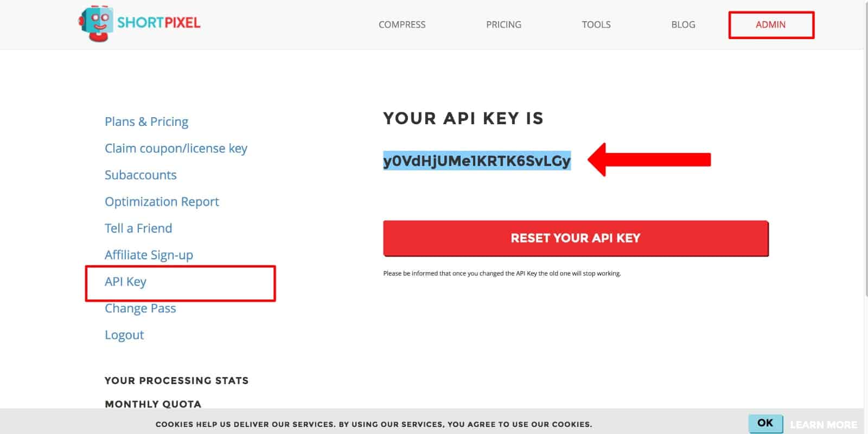Open the Change Pass link
This screenshot has height=434, width=868.
tap(140, 308)
